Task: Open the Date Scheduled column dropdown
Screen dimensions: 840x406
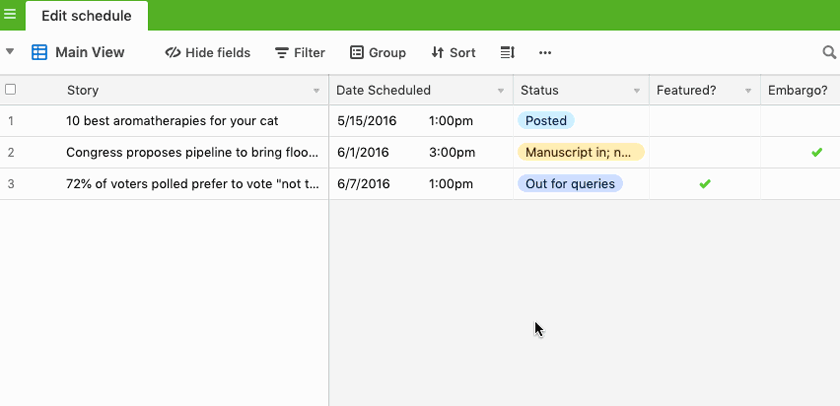Action: pyautogui.click(x=501, y=91)
